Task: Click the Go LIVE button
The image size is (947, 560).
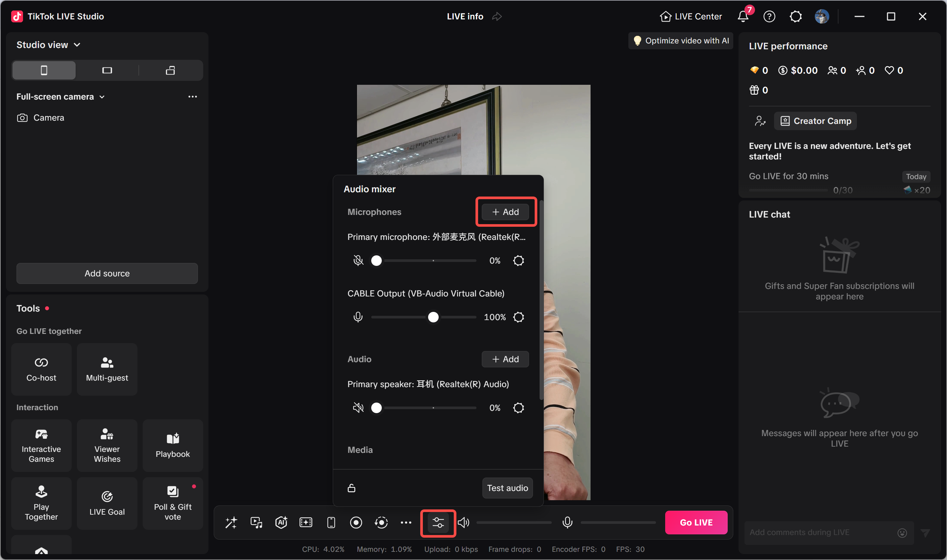Action: point(696,523)
